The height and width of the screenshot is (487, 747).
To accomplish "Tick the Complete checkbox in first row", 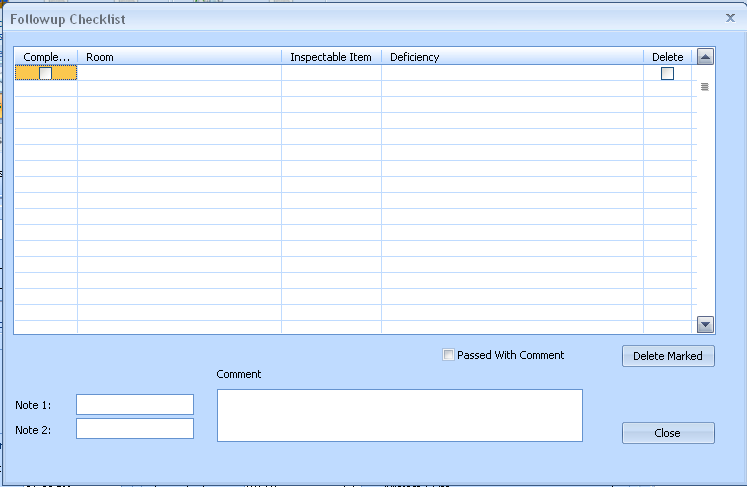I will pos(45,73).
